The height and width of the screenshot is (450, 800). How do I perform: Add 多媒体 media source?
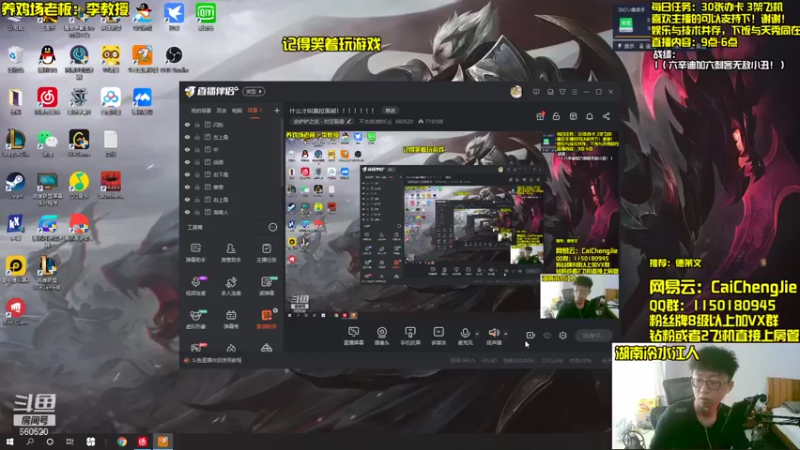pyautogui.click(x=438, y=336)
